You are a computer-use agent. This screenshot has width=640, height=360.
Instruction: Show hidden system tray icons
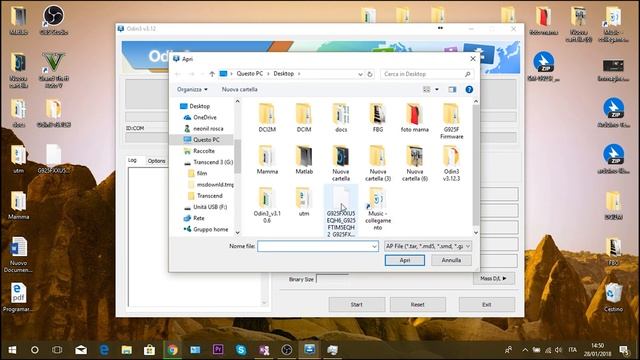coord(525,350)
